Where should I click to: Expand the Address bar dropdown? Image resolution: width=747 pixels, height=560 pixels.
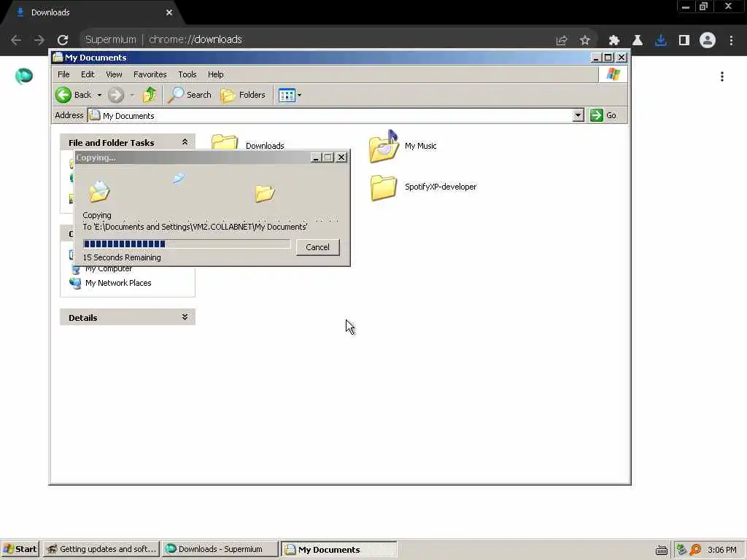578,115
